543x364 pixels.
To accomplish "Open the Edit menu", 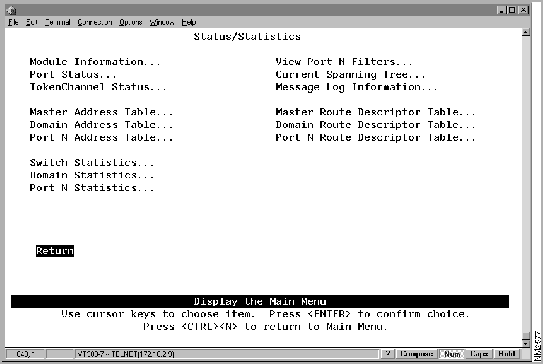I will tap(31, 23).
